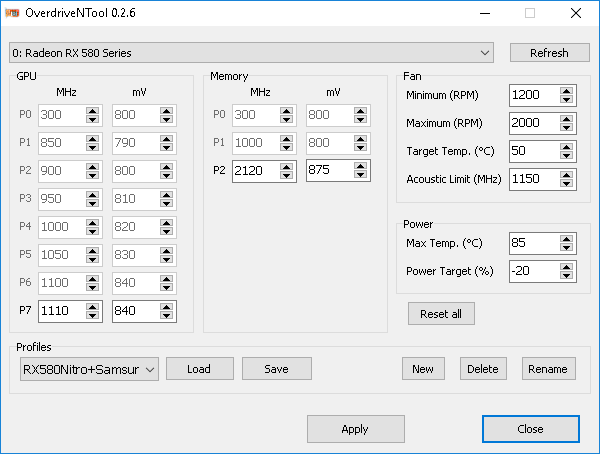Click the Memory P2 mV field showing 875
This screenshot has width=600, height=454.
(330, 171)
